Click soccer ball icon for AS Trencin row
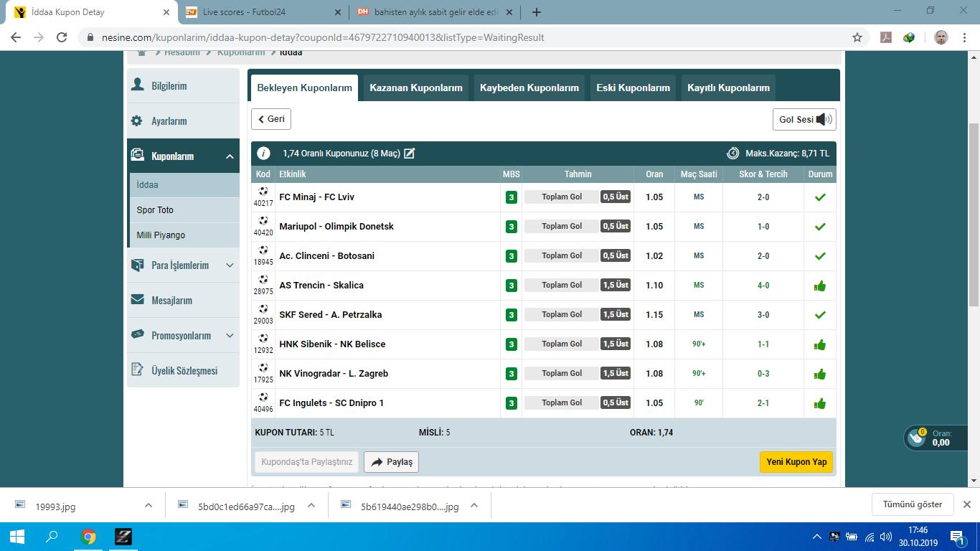Image resolution: width=980 pixels, height=551 pixels. click(x=263, y=279)
